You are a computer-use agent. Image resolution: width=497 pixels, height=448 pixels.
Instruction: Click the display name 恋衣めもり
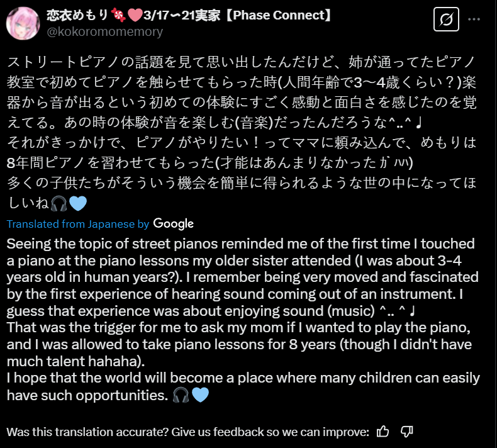point(77,15)
